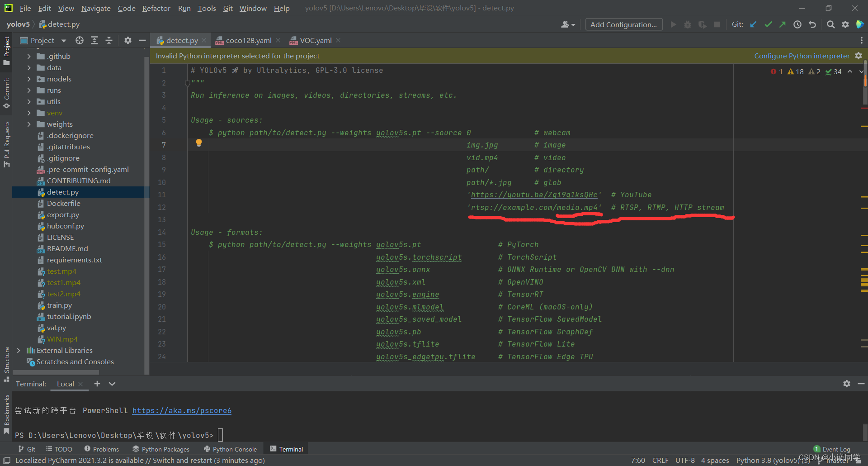Viewport: 868px width, 466px height.
Task: Open the Event Log
Action: (832, 449)
